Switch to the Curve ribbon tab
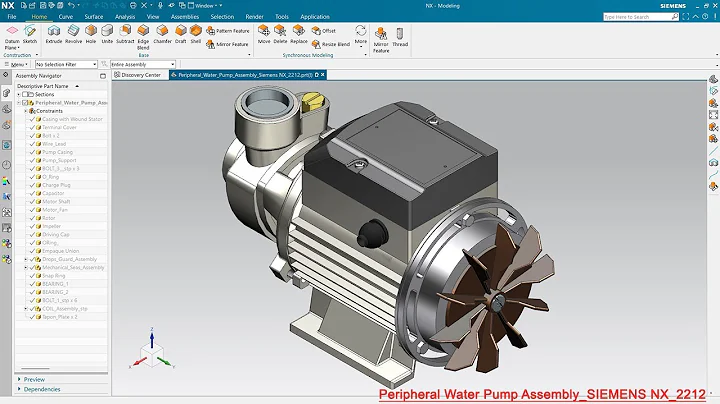This screenshot has height=404, width=720. (x=66, y=17)
